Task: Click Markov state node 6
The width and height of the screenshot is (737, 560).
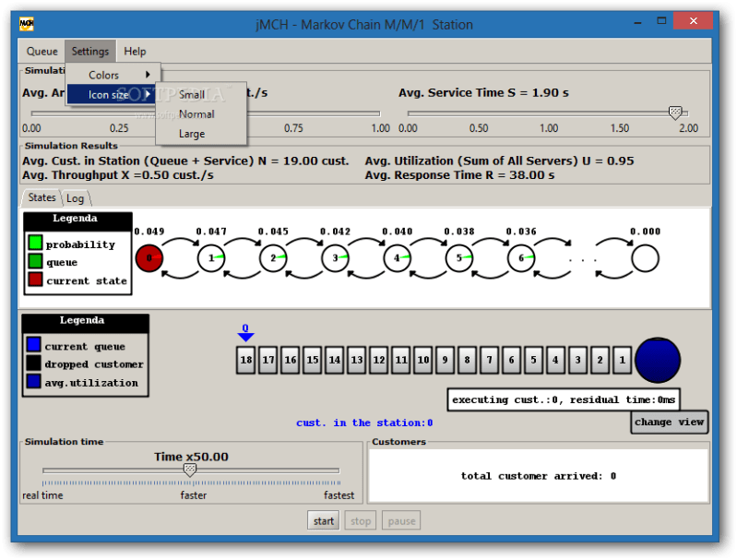Action: click(x=521, y=258)
